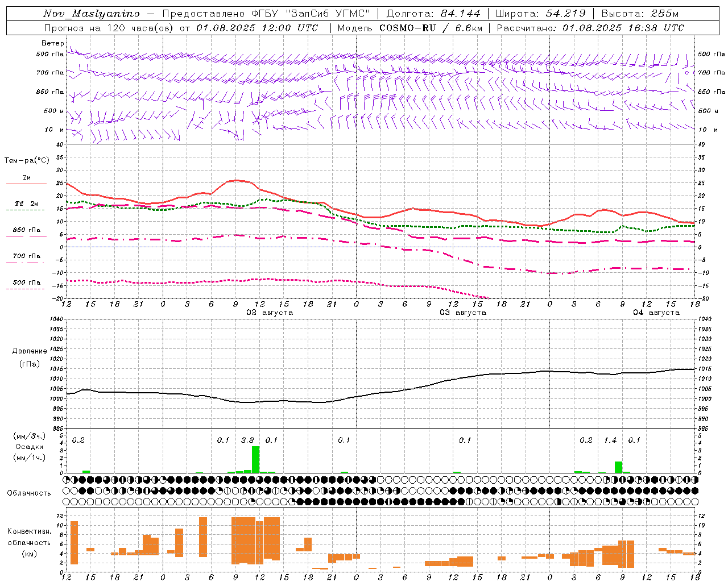Click the Конвективн. convective cloud label

30,531
